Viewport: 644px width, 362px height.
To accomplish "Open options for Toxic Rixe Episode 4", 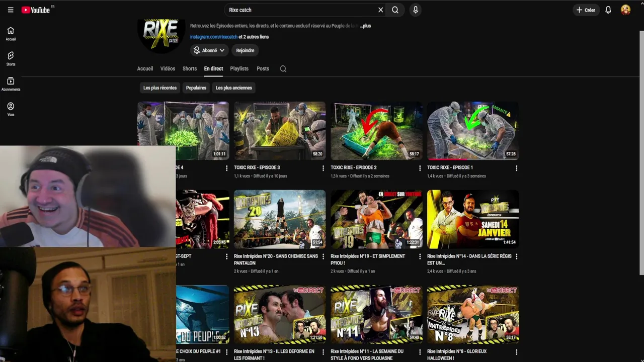I will pyautogui.click(x=226, y=168).
